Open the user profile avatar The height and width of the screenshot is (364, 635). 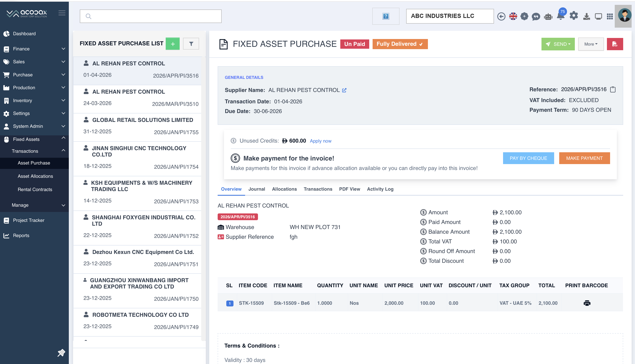(624, 15)
